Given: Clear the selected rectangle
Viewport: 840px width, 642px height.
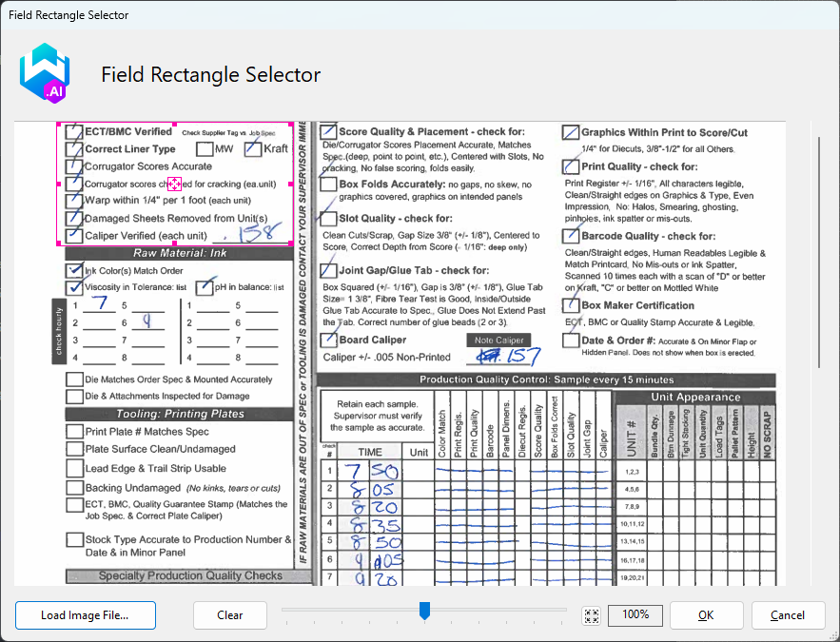Looking at the screenshot, I should pos(230,615).
